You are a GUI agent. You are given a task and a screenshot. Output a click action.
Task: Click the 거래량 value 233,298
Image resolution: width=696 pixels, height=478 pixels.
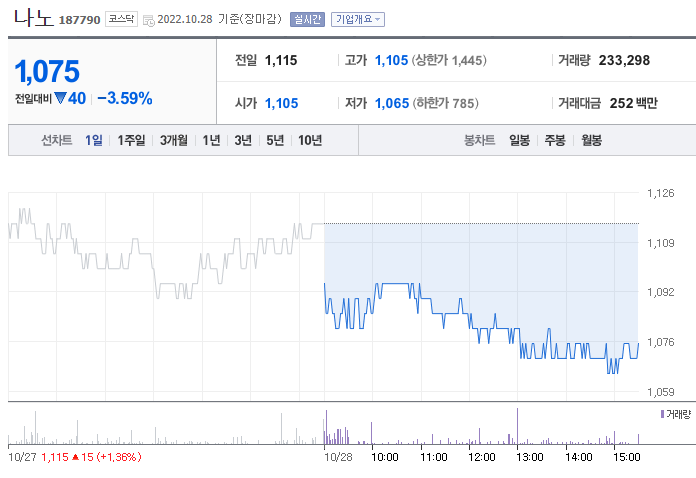[x=624, y=60]
